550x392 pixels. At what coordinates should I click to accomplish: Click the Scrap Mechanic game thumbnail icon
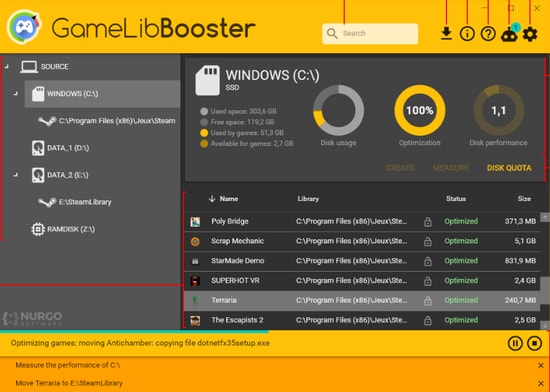(x=195, y=241)
